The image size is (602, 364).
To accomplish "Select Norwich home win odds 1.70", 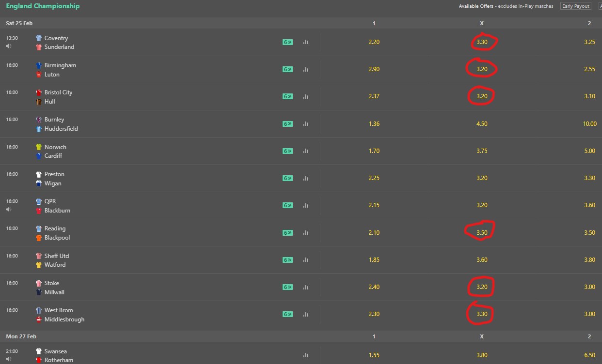I will point(374,151).
